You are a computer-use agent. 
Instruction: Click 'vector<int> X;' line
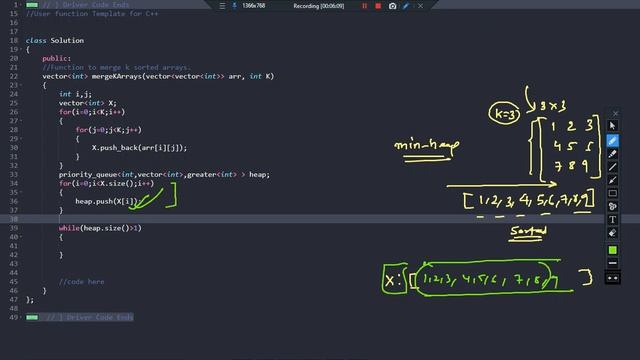87,103
